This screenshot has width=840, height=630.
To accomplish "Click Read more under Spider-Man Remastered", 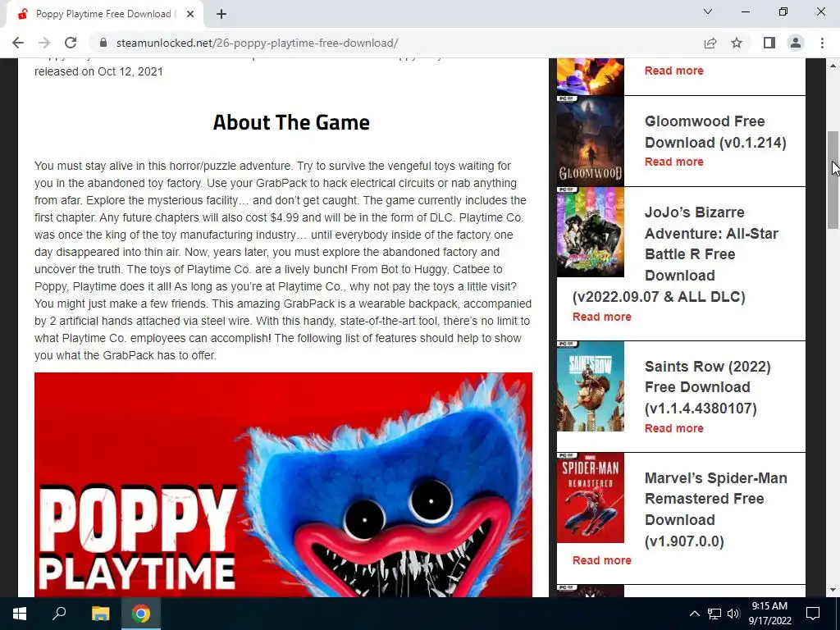I will click(601, 560).
